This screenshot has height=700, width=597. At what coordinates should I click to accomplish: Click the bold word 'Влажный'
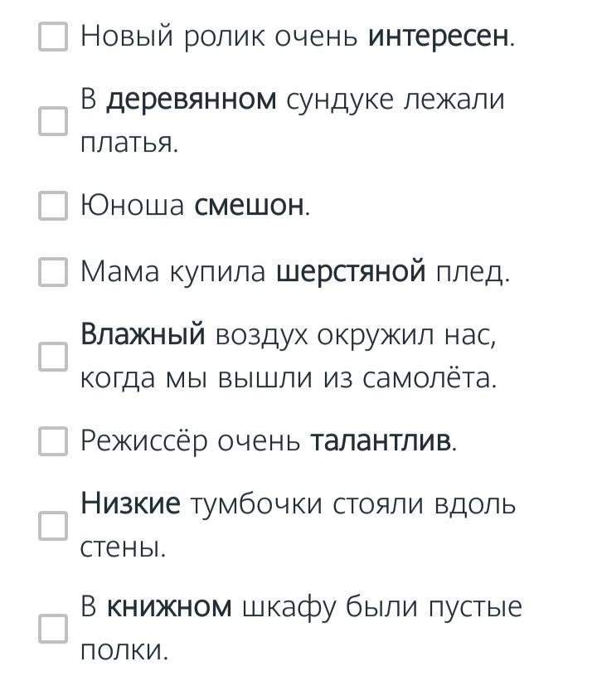[143, 335]
